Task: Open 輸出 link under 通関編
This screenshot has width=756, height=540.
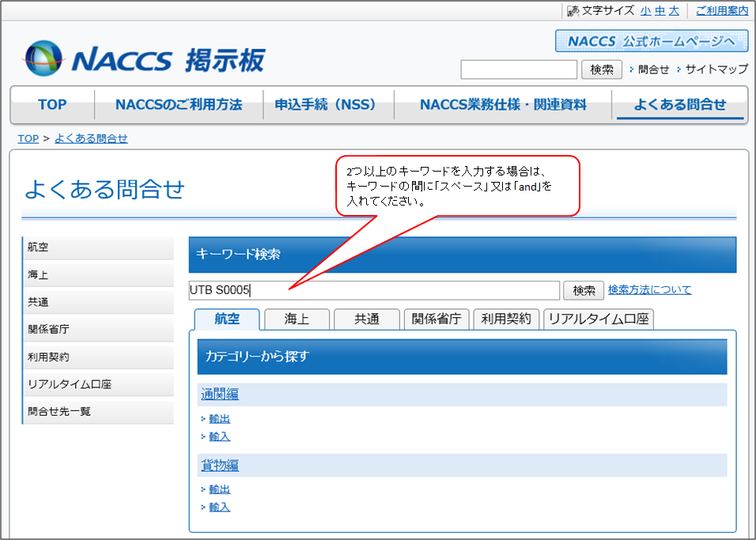Action: point(219,419)
